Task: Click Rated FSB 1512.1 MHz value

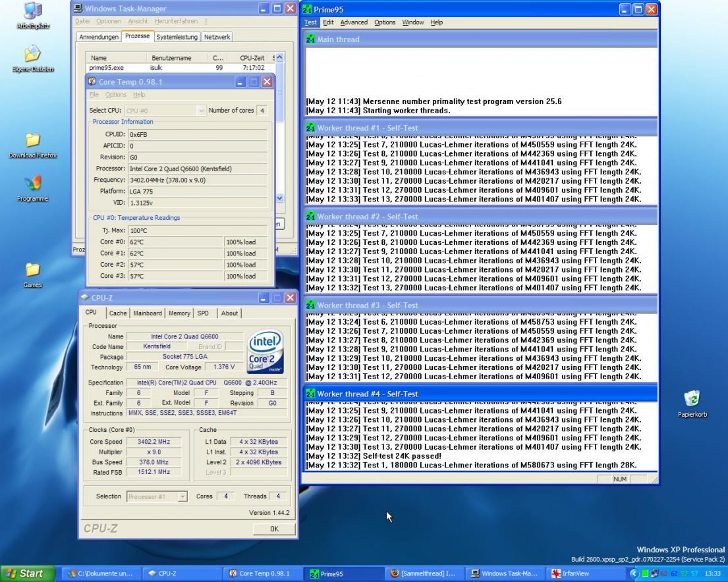Action: click(154, 472)
